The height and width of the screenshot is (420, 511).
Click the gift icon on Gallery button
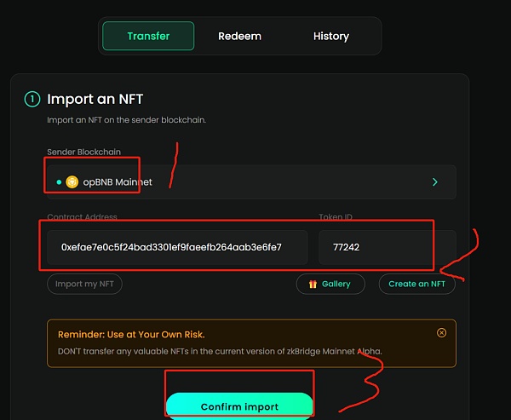pyautogui.click(x=313, y=284)
